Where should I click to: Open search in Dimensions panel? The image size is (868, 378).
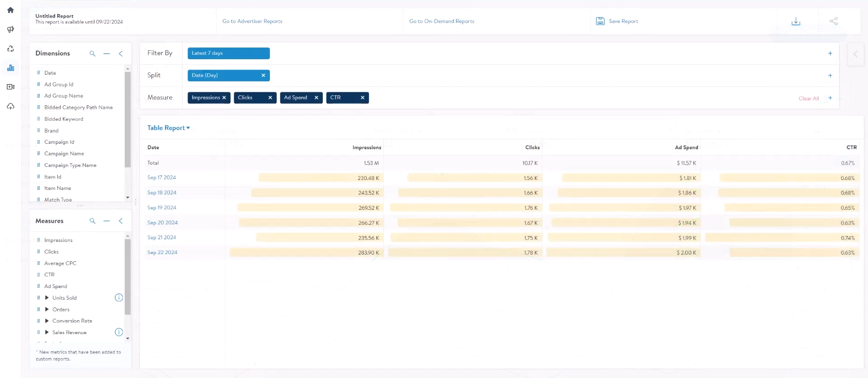pyautogui.click(x=93, y=53)
